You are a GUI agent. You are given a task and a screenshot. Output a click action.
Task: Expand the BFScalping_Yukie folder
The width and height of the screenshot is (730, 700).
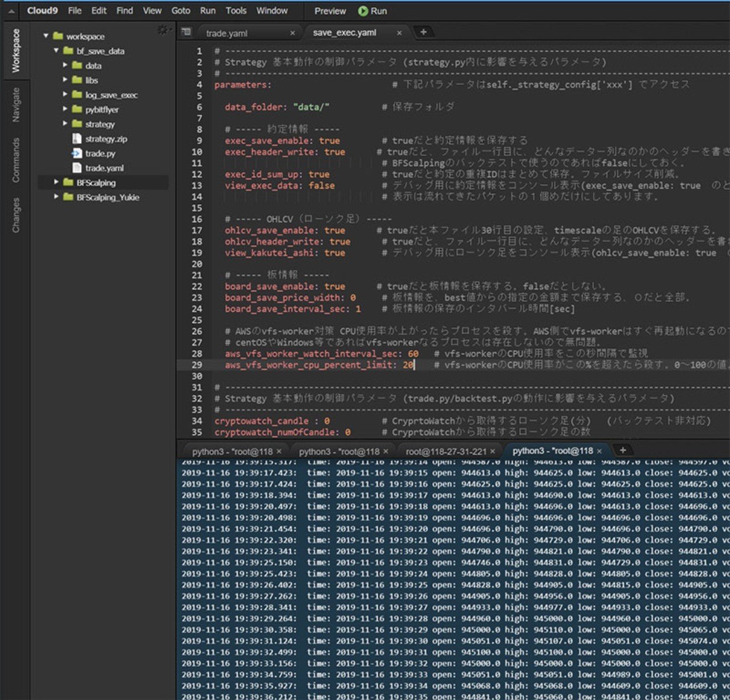56,197
